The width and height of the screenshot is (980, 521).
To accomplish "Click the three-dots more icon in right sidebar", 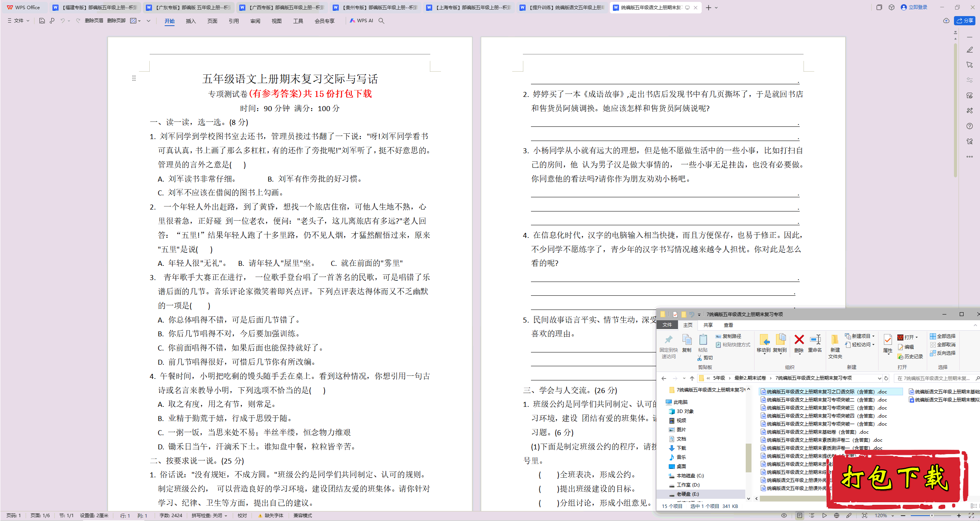I will (x=969, y=157).
